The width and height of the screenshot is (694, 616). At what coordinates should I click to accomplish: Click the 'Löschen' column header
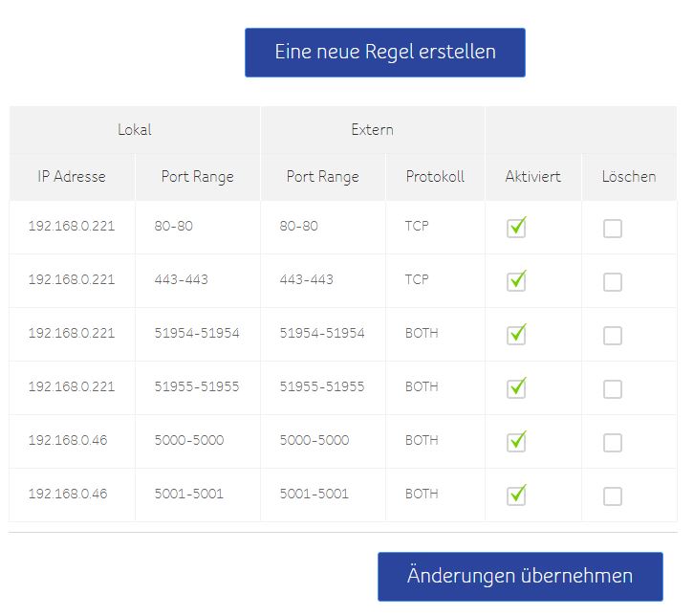tap(629, 177)
